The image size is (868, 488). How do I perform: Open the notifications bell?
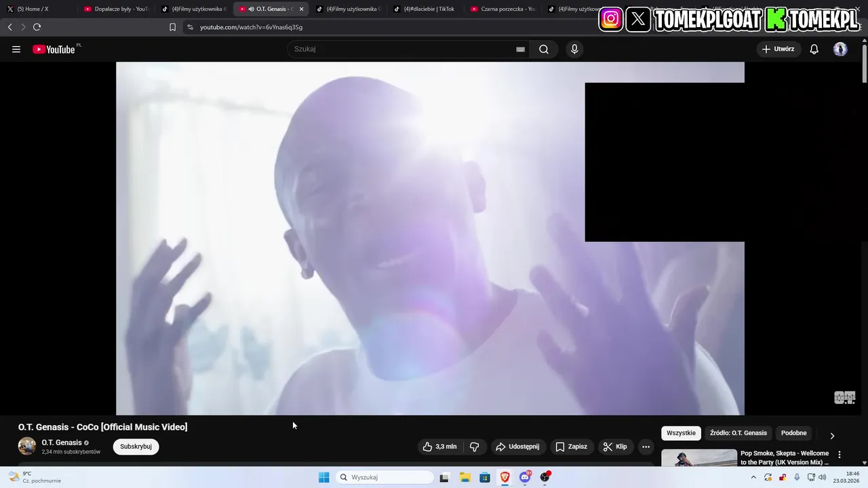(x=814, y=49)
